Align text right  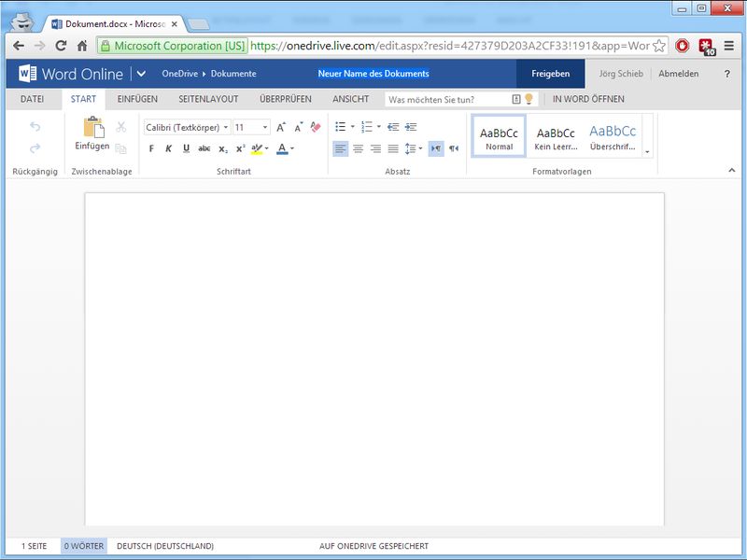(375, 148)
